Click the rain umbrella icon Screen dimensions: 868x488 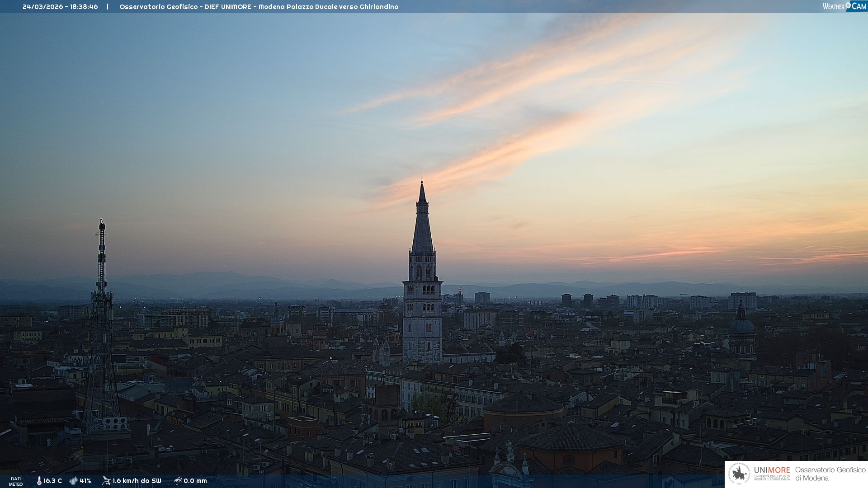pyautogui.click(x=178, y=481)
